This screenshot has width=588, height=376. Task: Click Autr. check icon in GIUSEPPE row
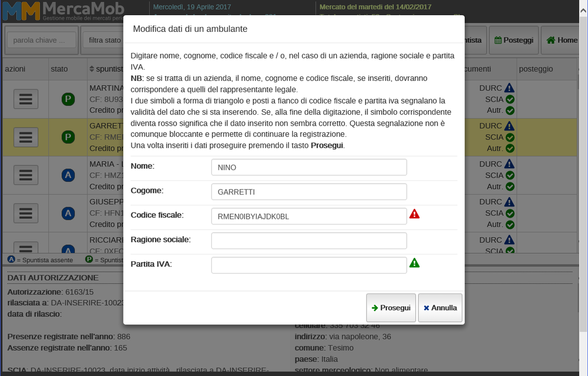pyautogui.click(x=510, y=224)
